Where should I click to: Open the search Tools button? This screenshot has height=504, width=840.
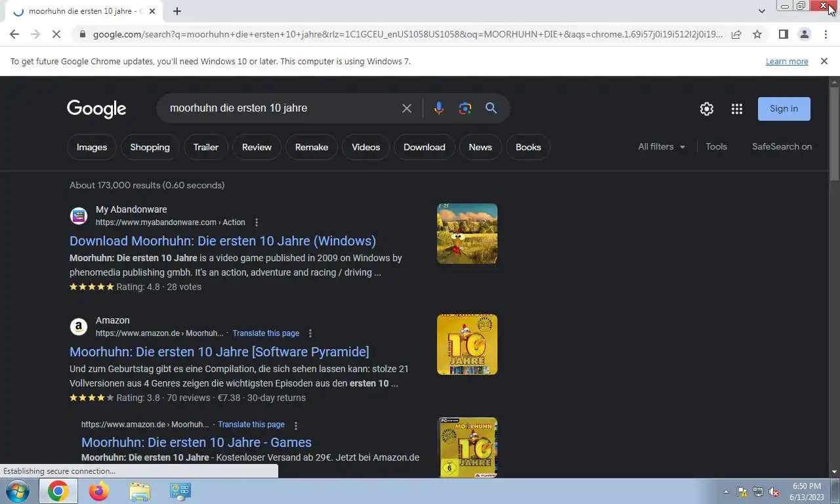(716, 147)
